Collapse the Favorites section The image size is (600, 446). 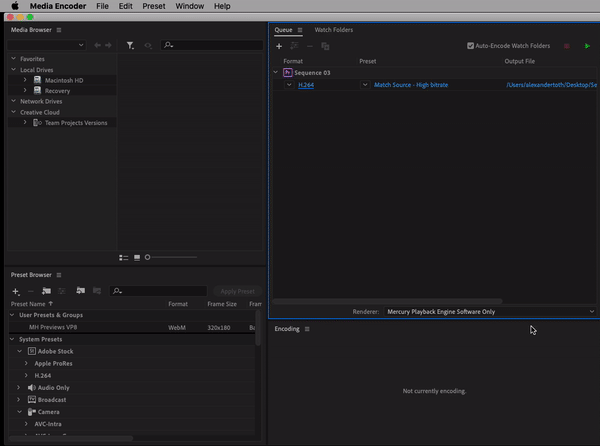tap(13, 59)
